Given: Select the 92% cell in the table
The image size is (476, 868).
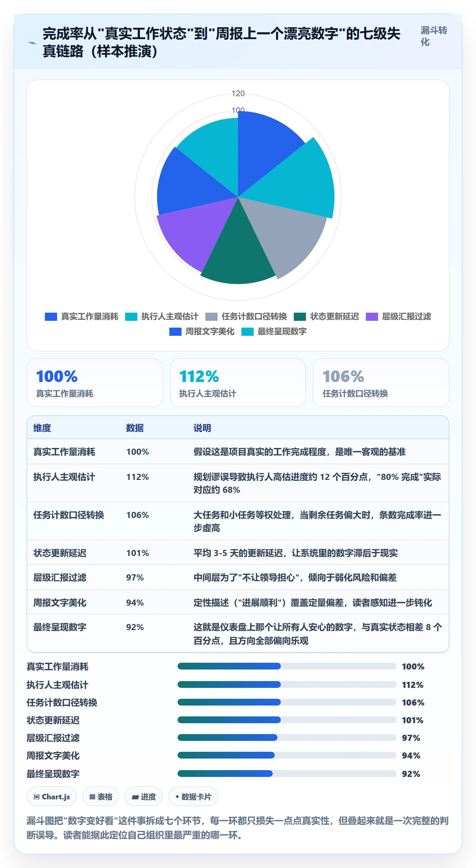Looking at the screenshot, I should point(135,627).
